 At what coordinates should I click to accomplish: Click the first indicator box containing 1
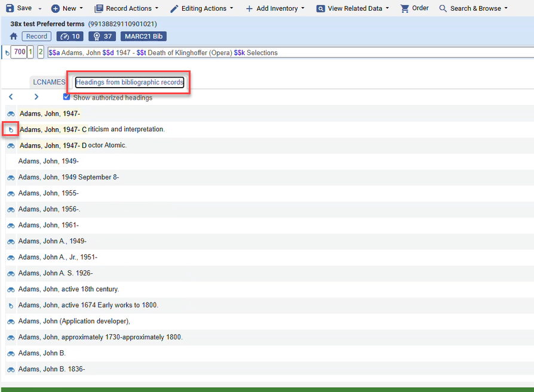click(x=30, y=52)
